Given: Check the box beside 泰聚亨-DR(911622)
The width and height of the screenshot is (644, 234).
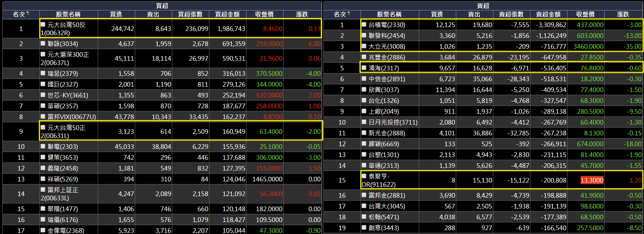Looking at the screenshot, I should click(x=364, y=176).
